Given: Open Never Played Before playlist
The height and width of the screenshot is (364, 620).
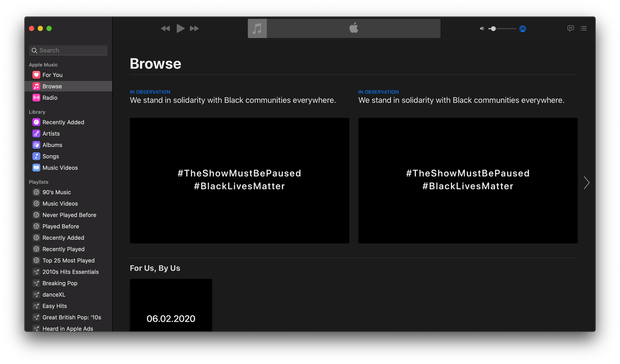Looking at the screenshot, I should (x=68, y=215).
